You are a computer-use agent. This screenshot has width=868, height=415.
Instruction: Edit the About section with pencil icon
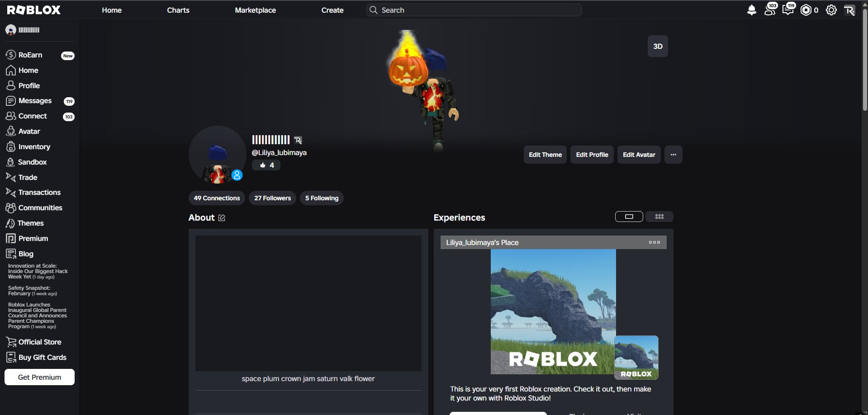tap(222, 218)
